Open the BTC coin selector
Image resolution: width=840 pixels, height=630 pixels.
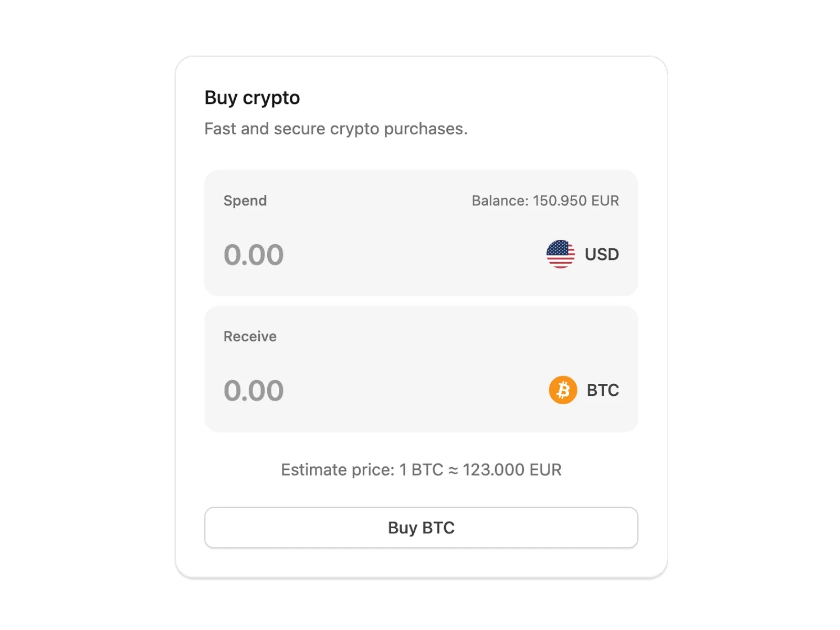584,390
